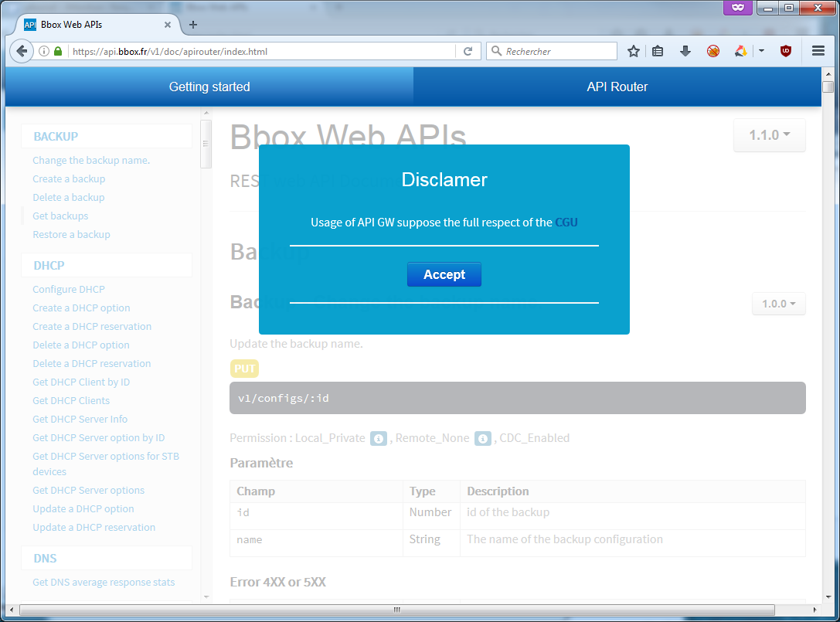Click the page reload icon
This screenshot has height=622, width=840.
click(x=468, y=51)
